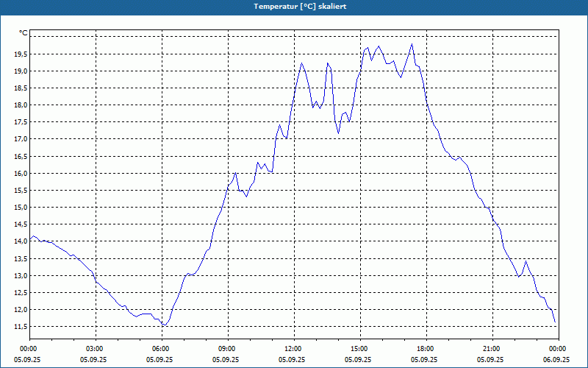Click the 13,0 temperature axis label
588x368 pixels.
click(x=21, y=275)
